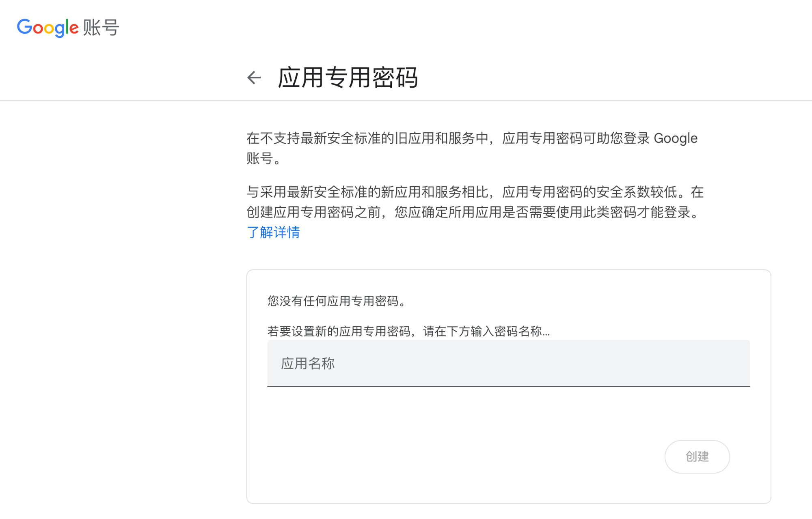This screenshot has width=812, height=519.
Task: Open the Google logo in header
Action: [48, 28]
